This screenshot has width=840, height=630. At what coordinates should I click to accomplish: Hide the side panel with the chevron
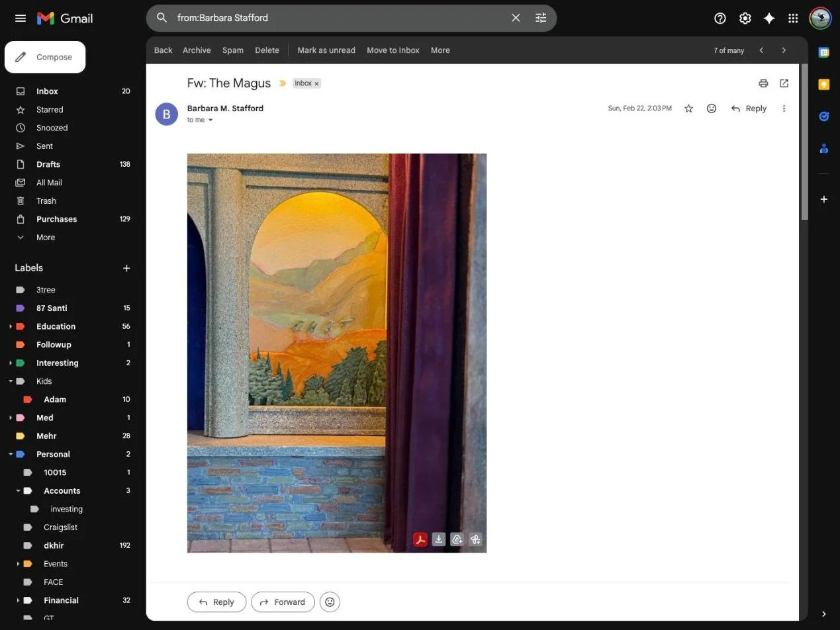pos(824,614)
